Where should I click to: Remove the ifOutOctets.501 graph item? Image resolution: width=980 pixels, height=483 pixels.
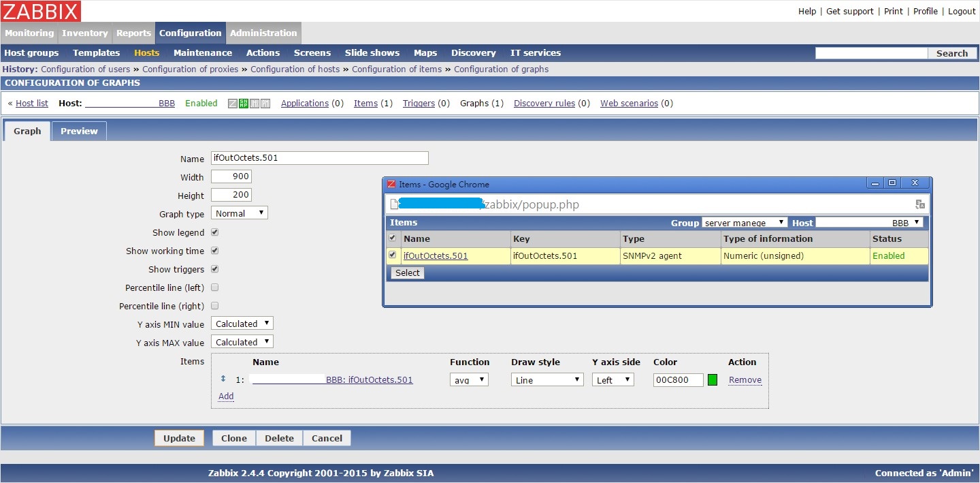point(745,380)
